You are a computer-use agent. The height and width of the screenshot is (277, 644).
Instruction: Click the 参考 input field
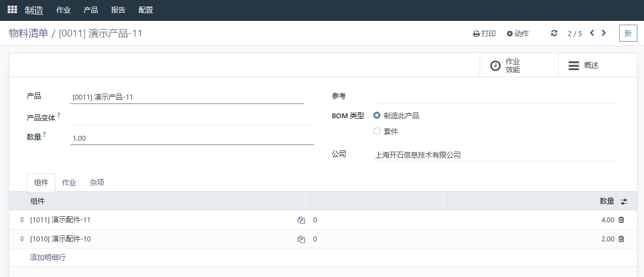point(495,97)
